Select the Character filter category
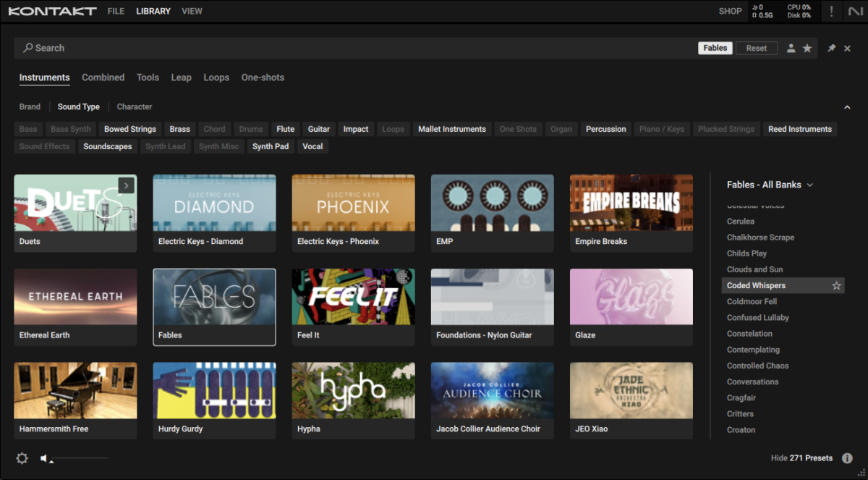Viewport: 868px width, 480px height. 135,106
